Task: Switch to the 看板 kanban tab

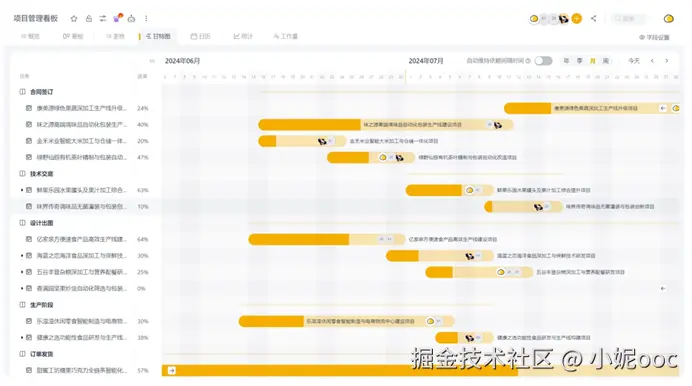Action: tap(73, 36)
